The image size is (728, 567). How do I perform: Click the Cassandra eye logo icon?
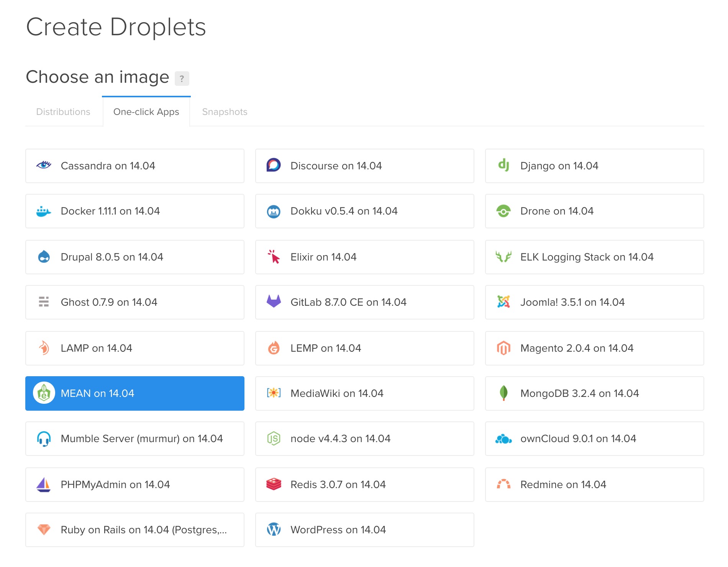(44, 166)
